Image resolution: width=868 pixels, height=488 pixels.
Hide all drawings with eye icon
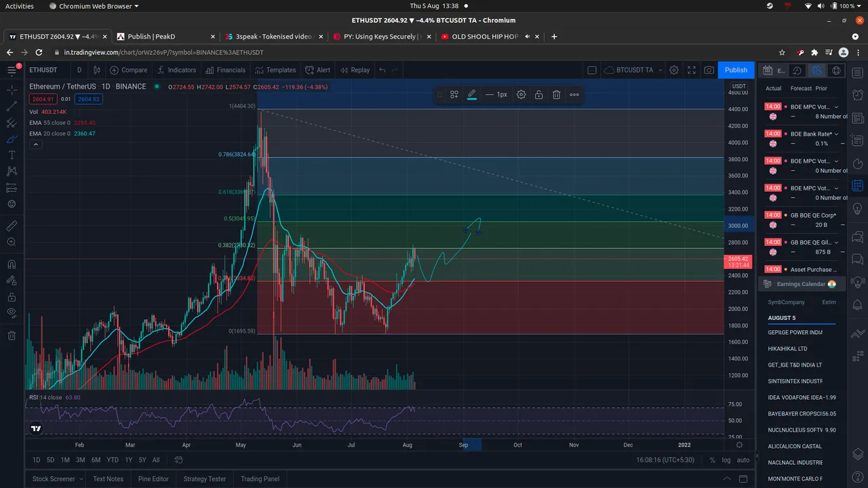[12, 312]
